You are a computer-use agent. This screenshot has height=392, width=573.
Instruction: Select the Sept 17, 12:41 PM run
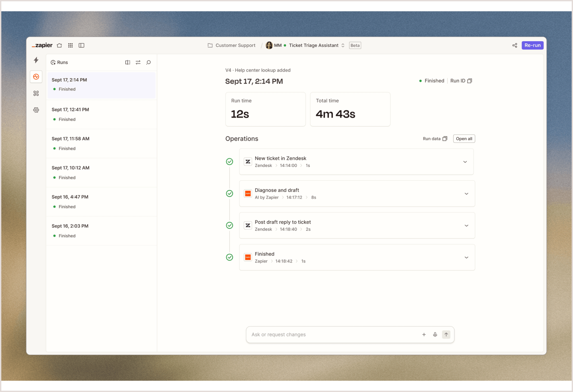pos(101,115)
